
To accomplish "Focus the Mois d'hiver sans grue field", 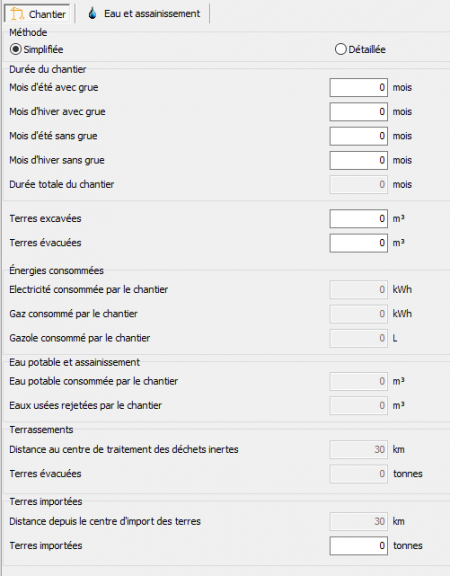I will pyautogui.click(x=359, y=160).
